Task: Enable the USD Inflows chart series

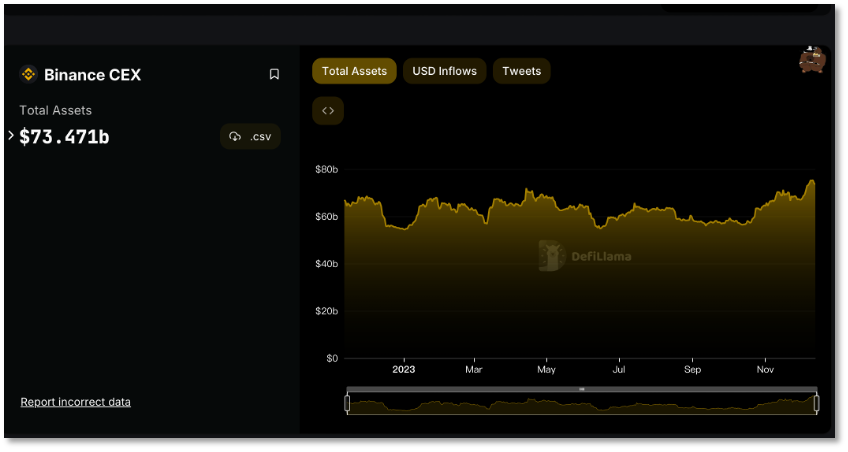Action: pyautogui.click(x=444, y=71)
